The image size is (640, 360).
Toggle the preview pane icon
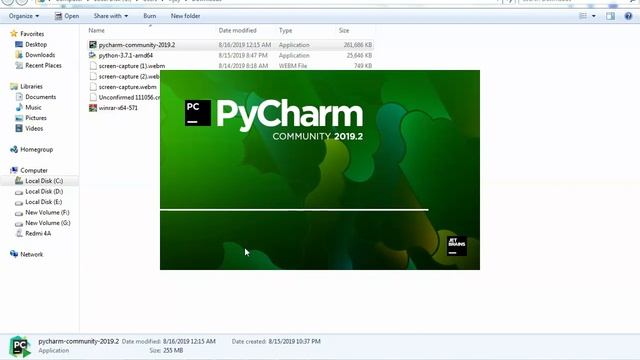pos(610,16)
